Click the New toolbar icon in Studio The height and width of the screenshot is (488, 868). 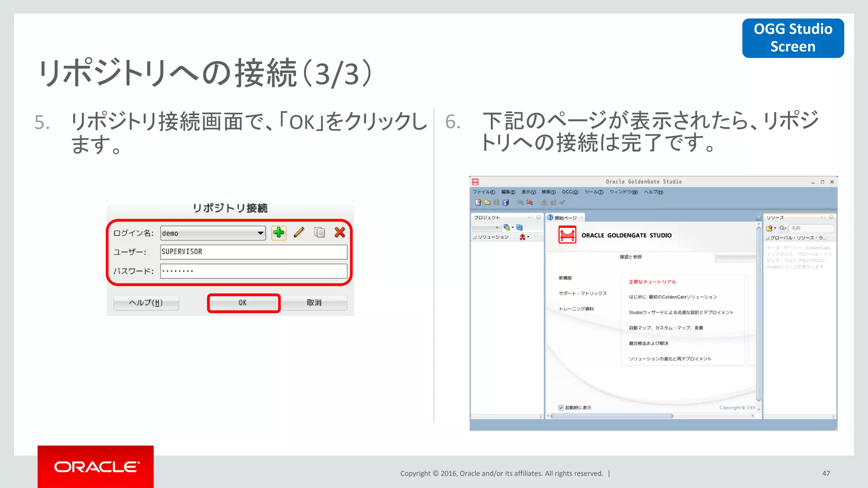click(x=478, y=202)
